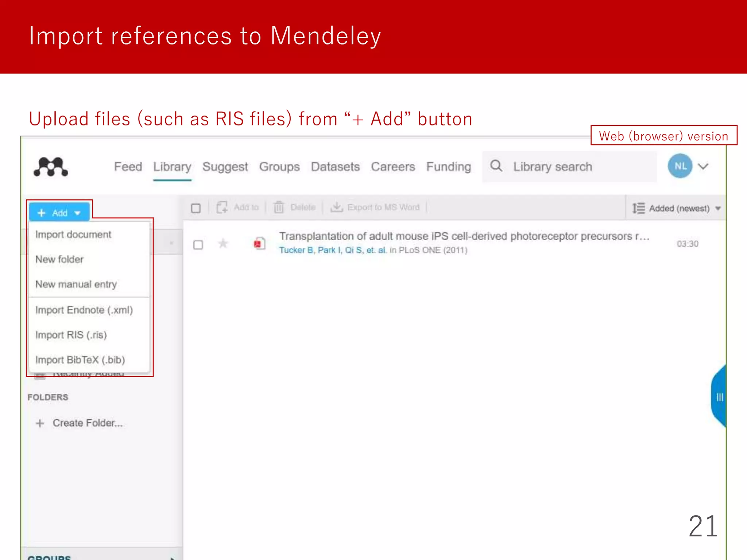Click the PLoS ONE (2011) source text

coord(433,250)
